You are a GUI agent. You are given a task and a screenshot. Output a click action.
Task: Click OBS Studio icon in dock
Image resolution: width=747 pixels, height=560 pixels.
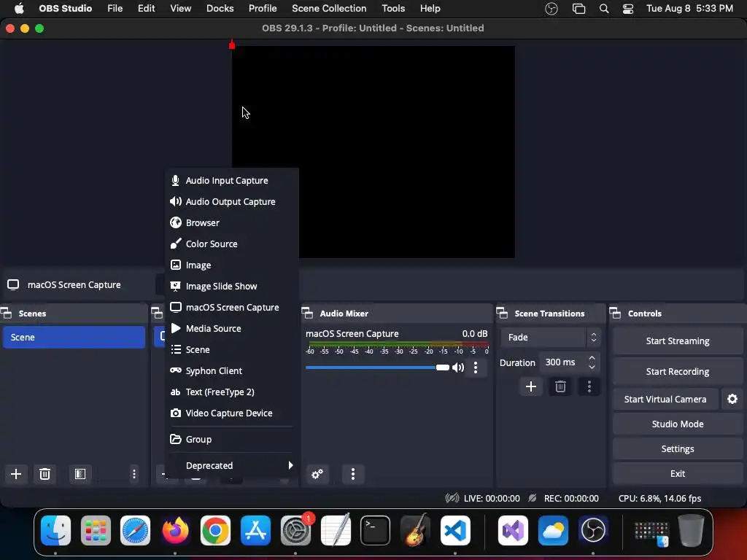[x=592, y=530]
